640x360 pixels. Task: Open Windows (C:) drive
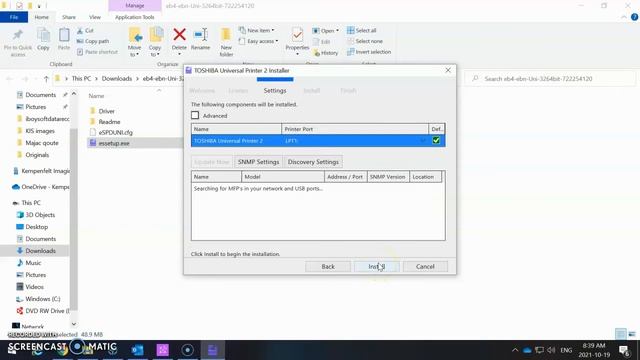click(x=42, y=299)
